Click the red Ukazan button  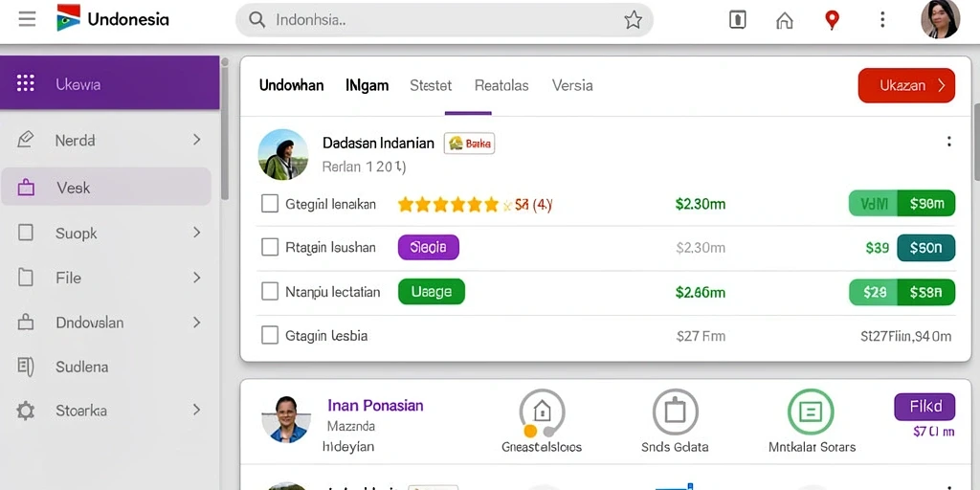[906, 85]
